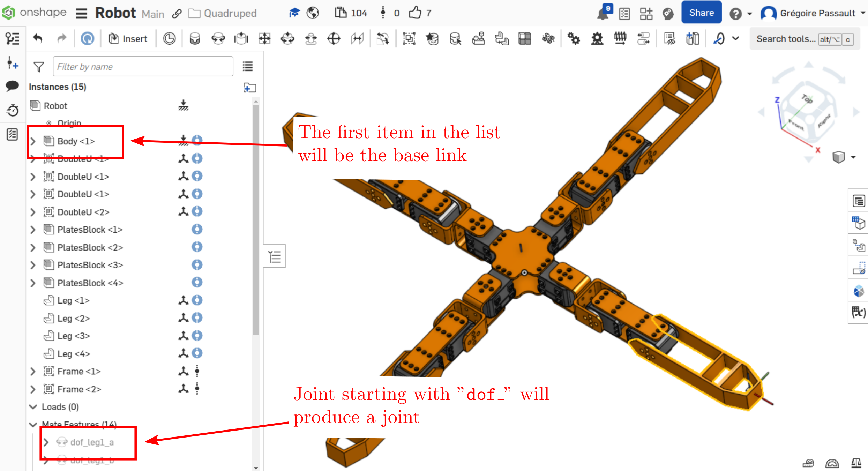868x471 pixels.
Task: Click the Insert button
Action: [128, 39]
